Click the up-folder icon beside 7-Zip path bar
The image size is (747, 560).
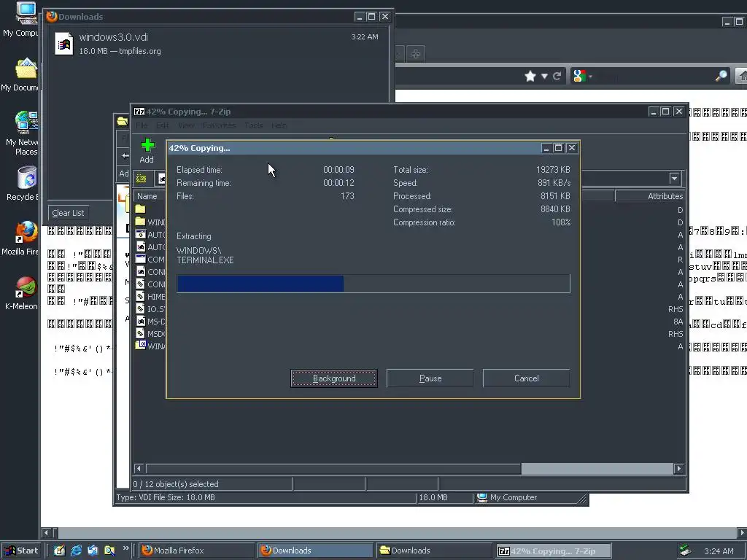(x=142, y=179)
